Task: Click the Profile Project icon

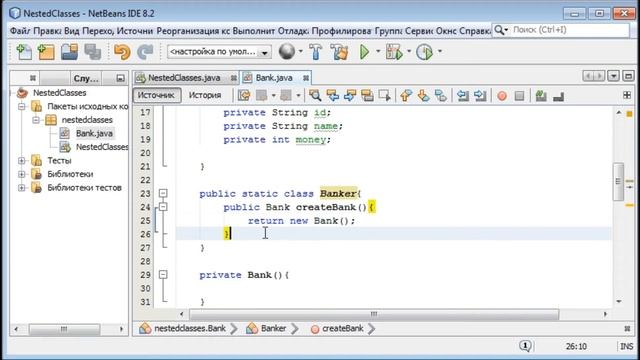Action: point(424,52)
